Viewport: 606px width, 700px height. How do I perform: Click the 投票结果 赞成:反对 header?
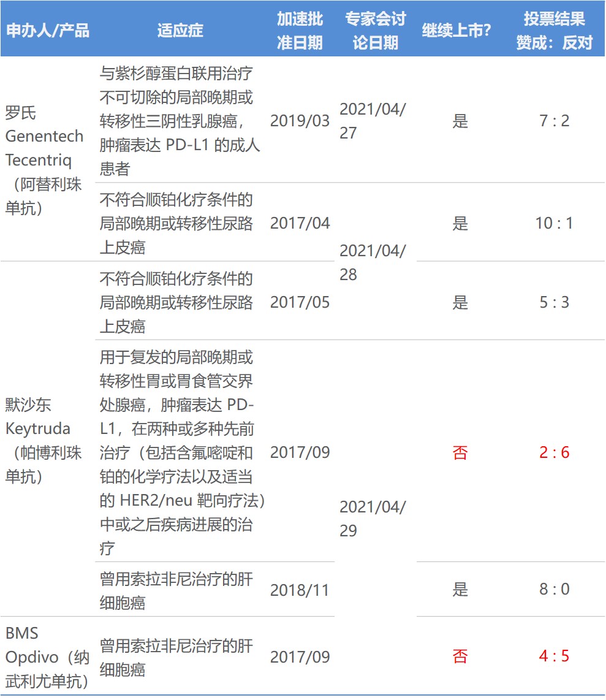(x=555, y=31)
